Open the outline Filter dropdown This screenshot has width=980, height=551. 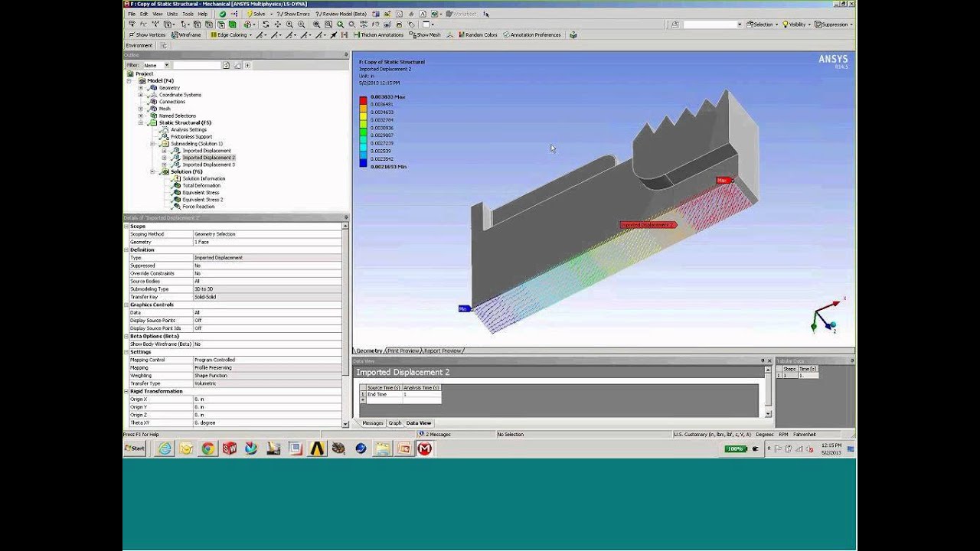tap(156, 65)
